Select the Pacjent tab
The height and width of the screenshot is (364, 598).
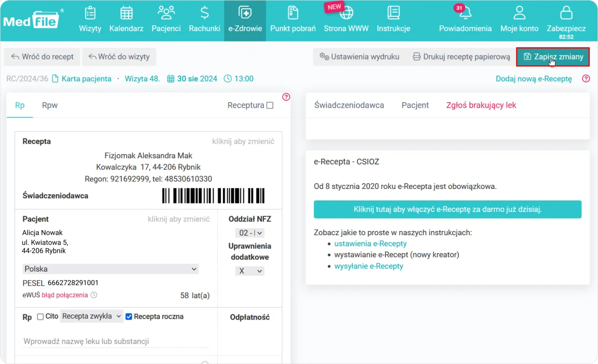(415, 105)
